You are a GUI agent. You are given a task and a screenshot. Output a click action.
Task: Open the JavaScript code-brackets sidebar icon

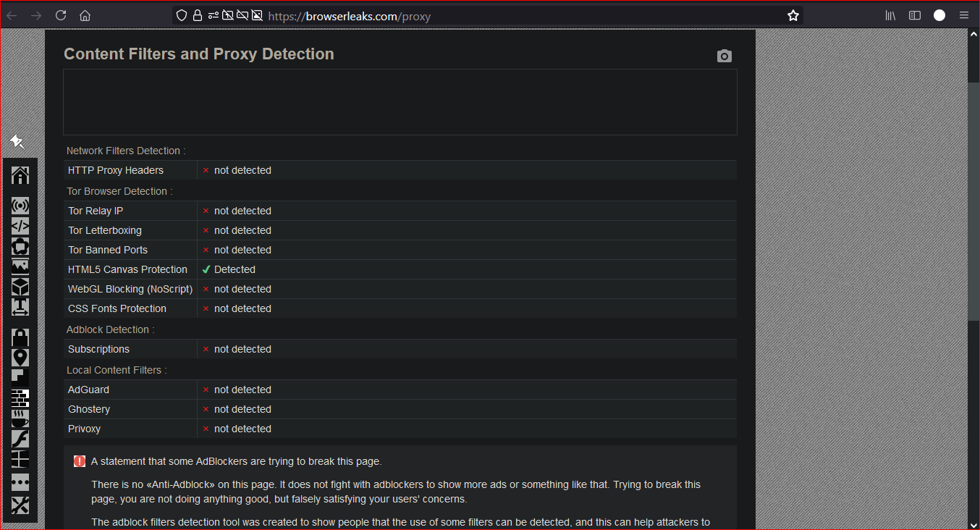pyautogui.click(x=20, y=226)
